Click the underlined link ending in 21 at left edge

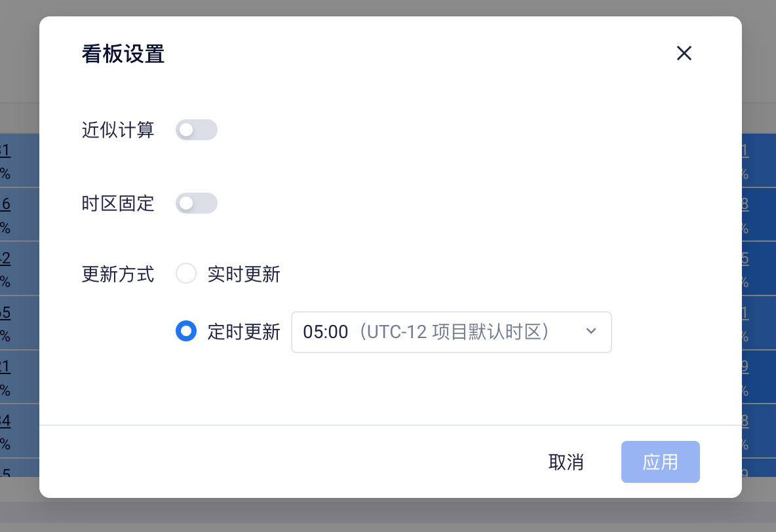[5, 366]
